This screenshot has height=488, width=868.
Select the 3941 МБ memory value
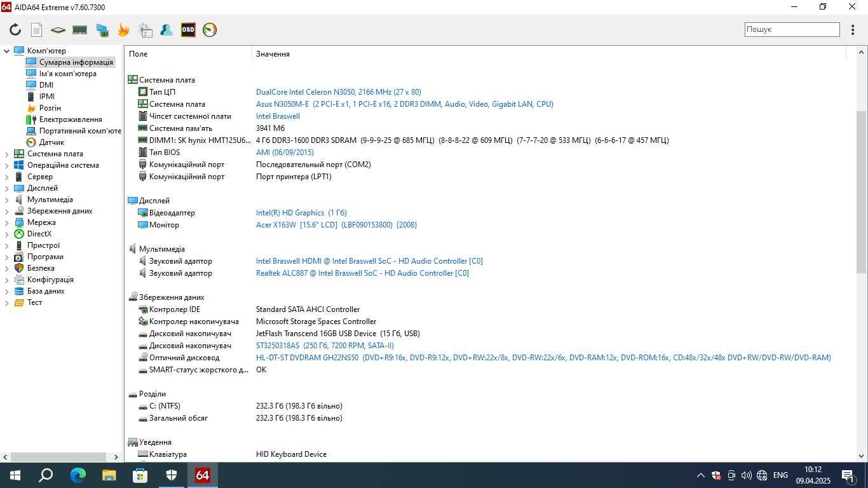coord(270,128)
